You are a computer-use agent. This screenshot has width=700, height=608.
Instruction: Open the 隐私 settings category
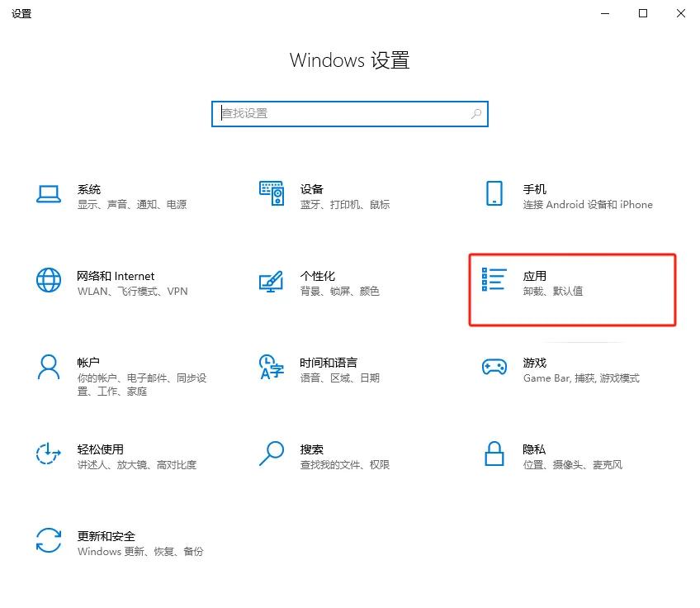[x=554, y=457]
